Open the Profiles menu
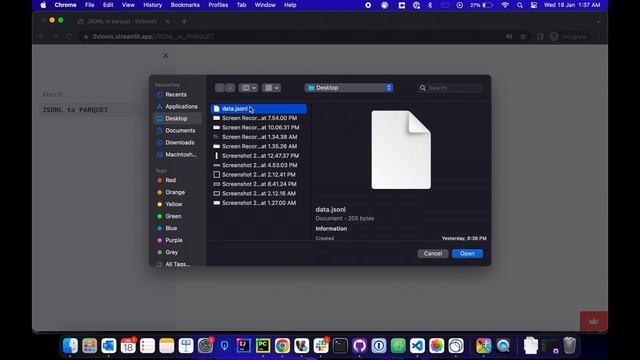This screenshot has width=640, height=360. (x=218, y=5)
